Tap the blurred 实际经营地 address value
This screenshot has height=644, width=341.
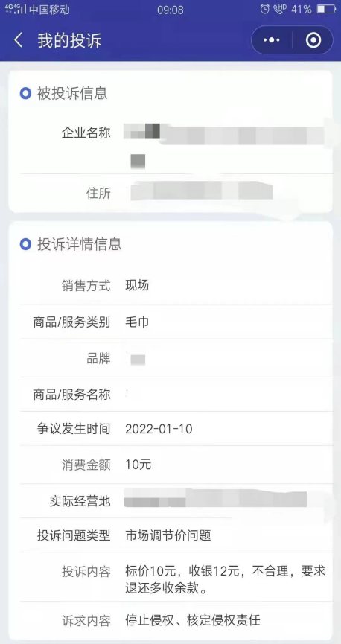coord(215,498)
